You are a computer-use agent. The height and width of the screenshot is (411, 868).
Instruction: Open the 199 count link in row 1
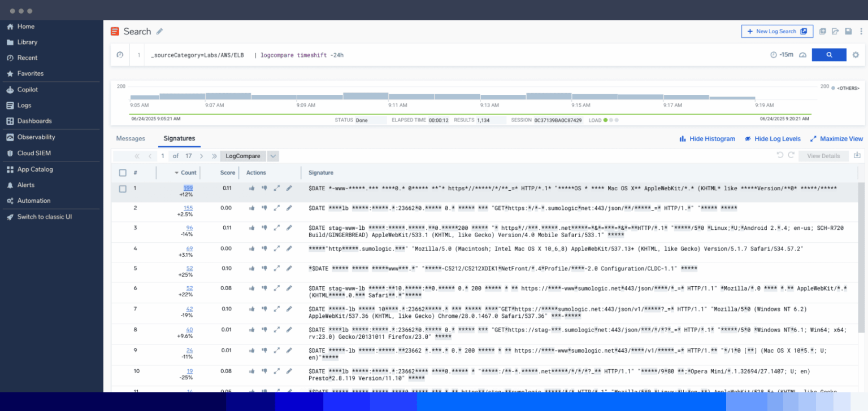coord(188,188)
